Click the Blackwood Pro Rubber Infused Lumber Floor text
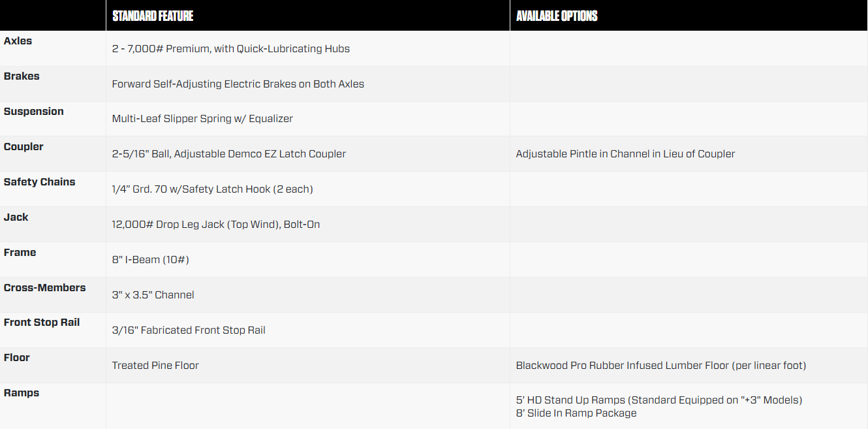 [x=661, y=366]
